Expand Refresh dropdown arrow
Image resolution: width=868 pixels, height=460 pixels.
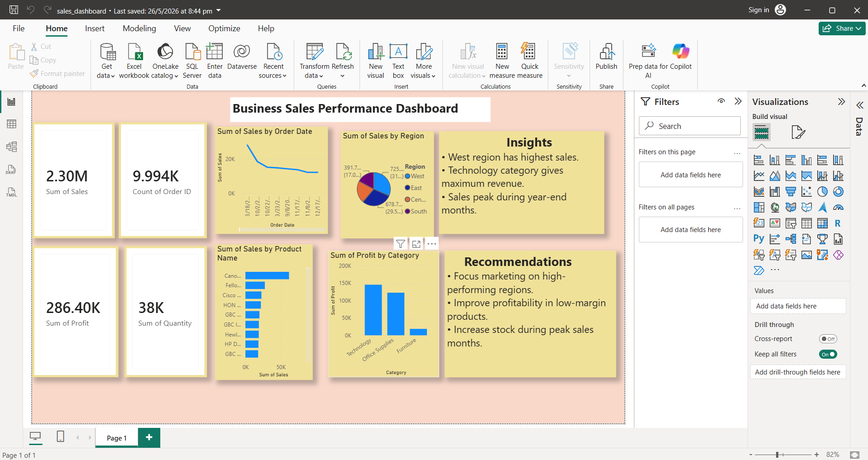pyautogui.click(x=343, y=76)
